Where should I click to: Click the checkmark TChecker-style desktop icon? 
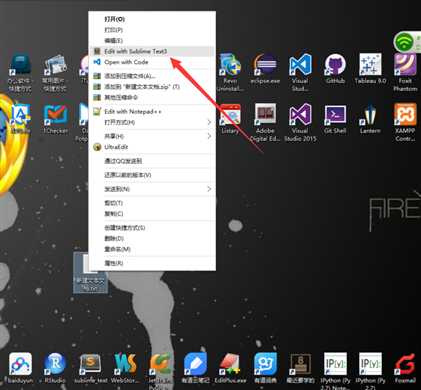coord(55,119)
